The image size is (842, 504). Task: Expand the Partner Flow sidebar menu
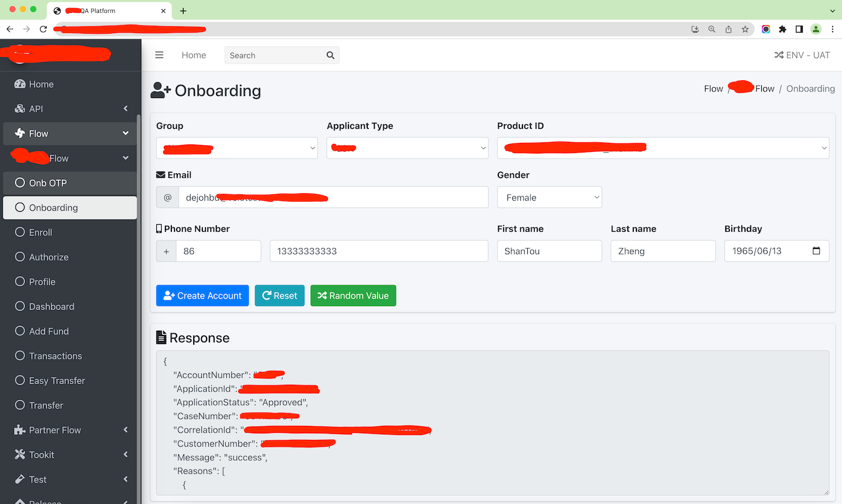[x=70, y=430]
